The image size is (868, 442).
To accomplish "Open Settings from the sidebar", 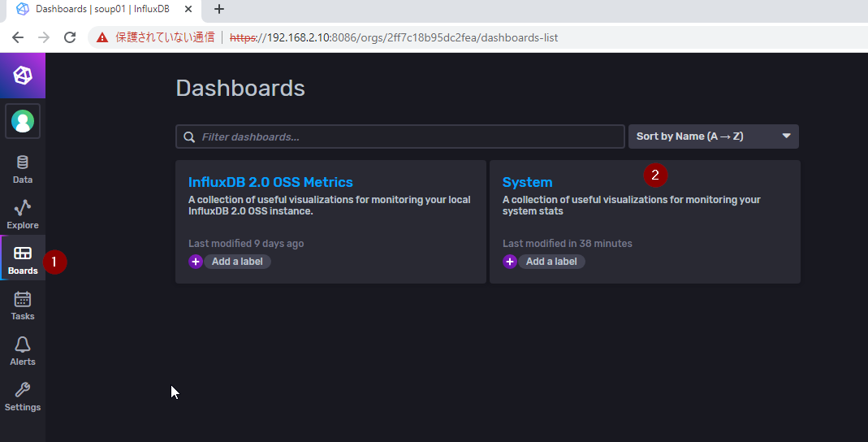I will pyautogui.click(x=23, y=396).
